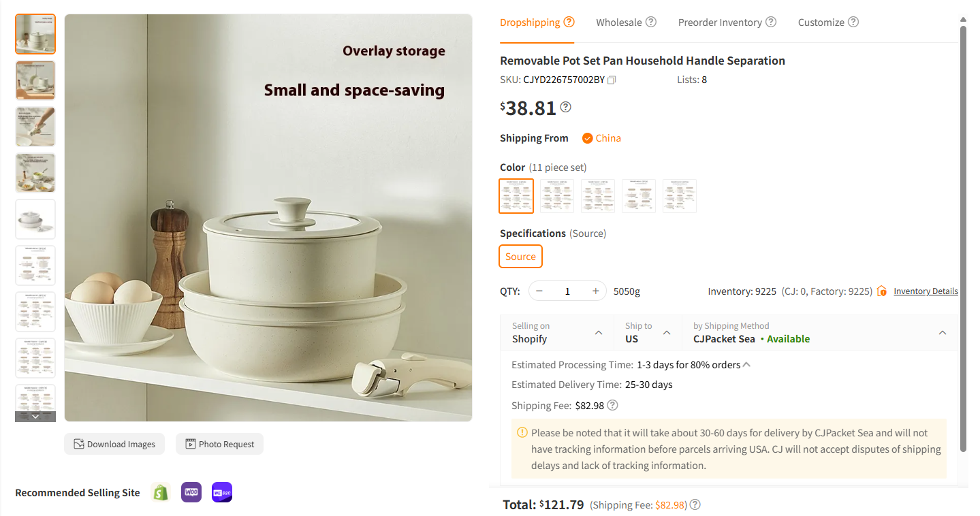
Task: Select the Source specification option
Action: coord(520,256)
